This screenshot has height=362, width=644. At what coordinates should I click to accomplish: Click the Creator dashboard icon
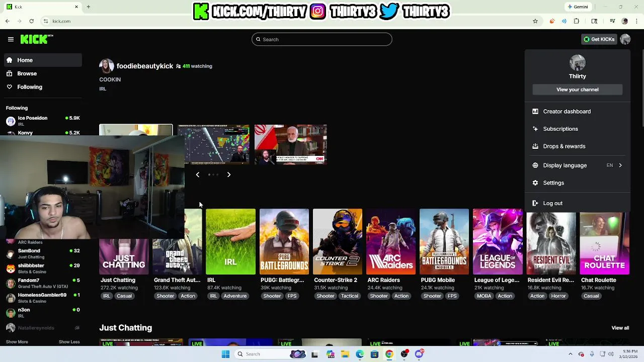[x=535, y=112]
